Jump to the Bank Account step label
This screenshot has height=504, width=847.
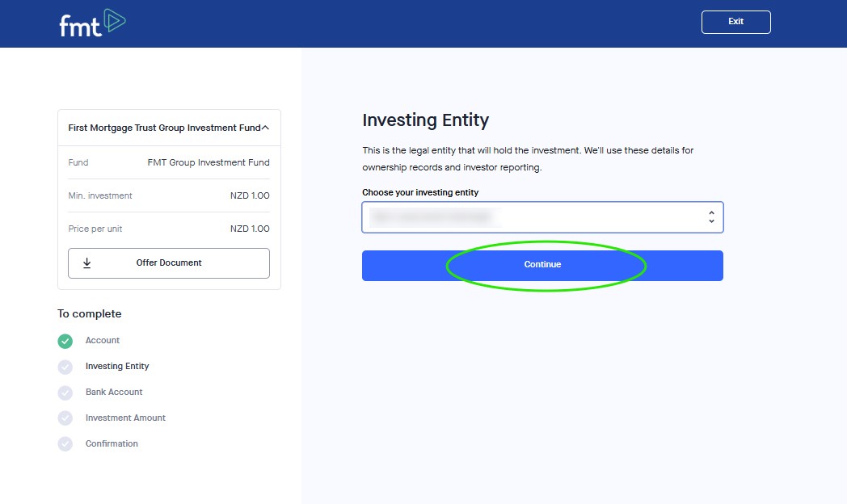tap(114, 393)
